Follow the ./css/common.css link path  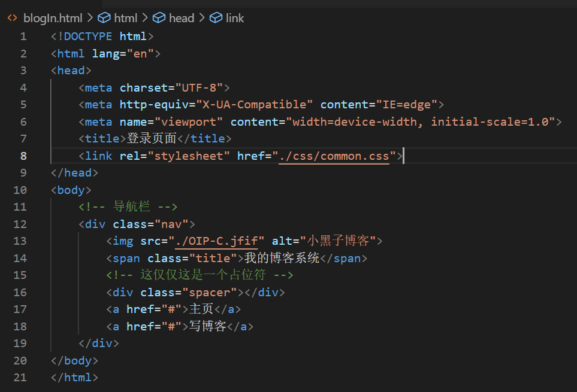tap(334, 156)
